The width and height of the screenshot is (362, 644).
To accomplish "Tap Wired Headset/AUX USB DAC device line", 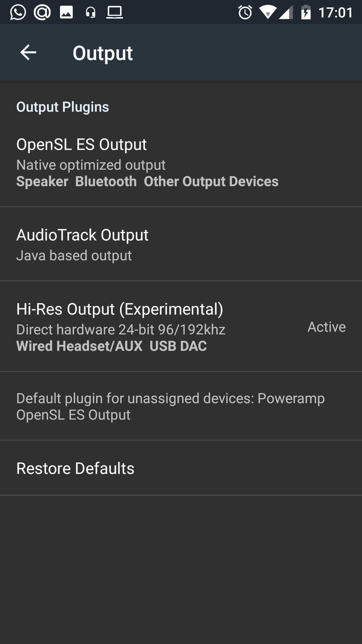I will click(x=112, y=346).
